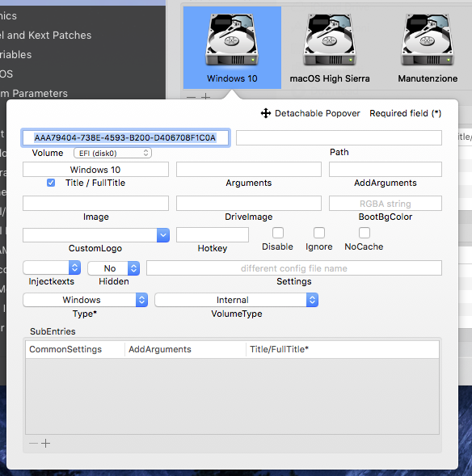
Task: Open the CustomLogo combo box arrow
Action: click(x=163, y=235)
